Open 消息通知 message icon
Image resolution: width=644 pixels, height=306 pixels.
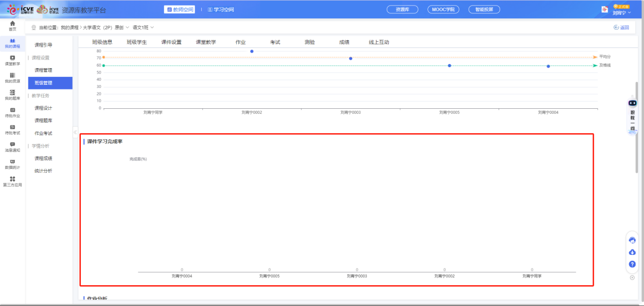[x=12, y=146]
